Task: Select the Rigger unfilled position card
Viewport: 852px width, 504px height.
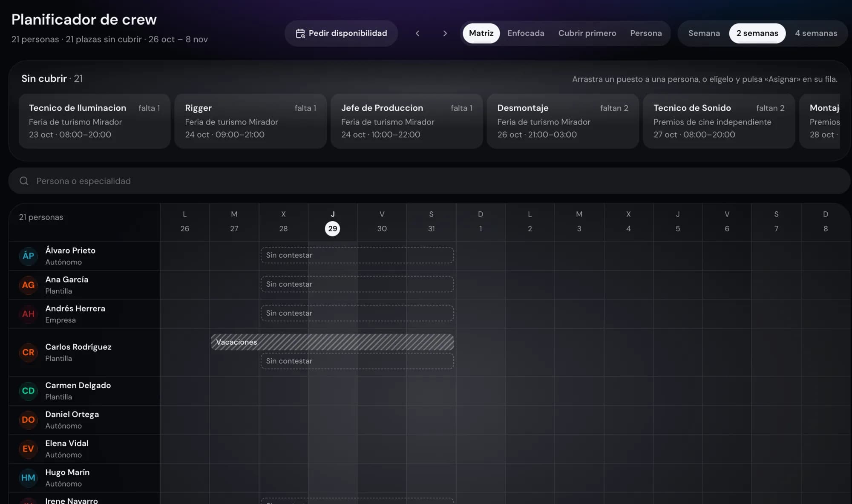Action: 250,121
